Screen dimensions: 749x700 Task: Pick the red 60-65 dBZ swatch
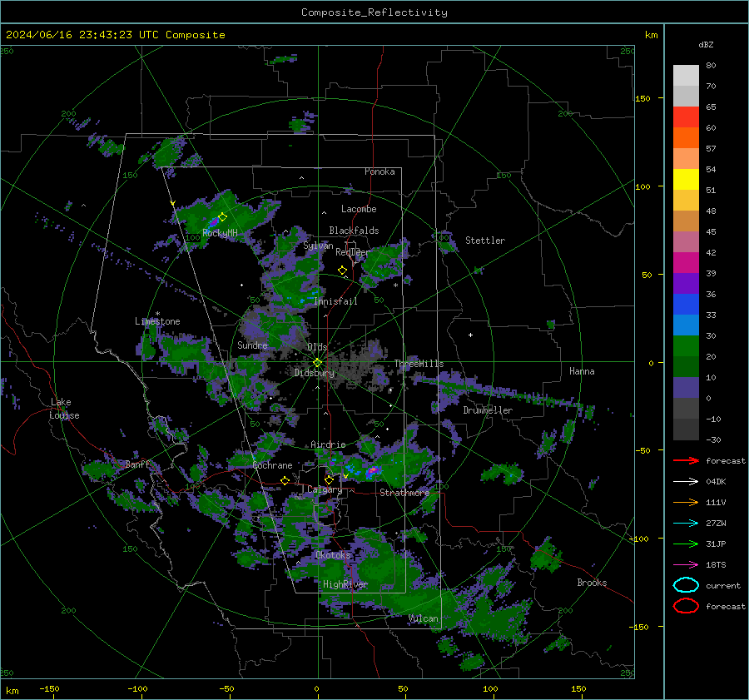[686, 117]
